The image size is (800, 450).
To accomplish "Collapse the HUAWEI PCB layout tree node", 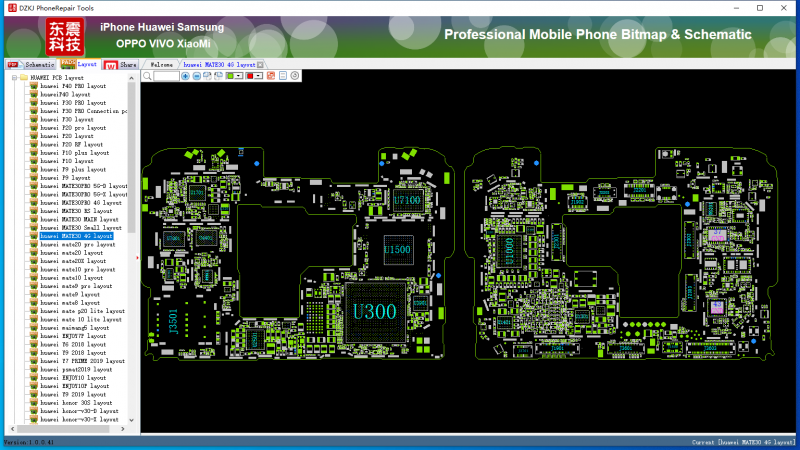I will point(15,78).
